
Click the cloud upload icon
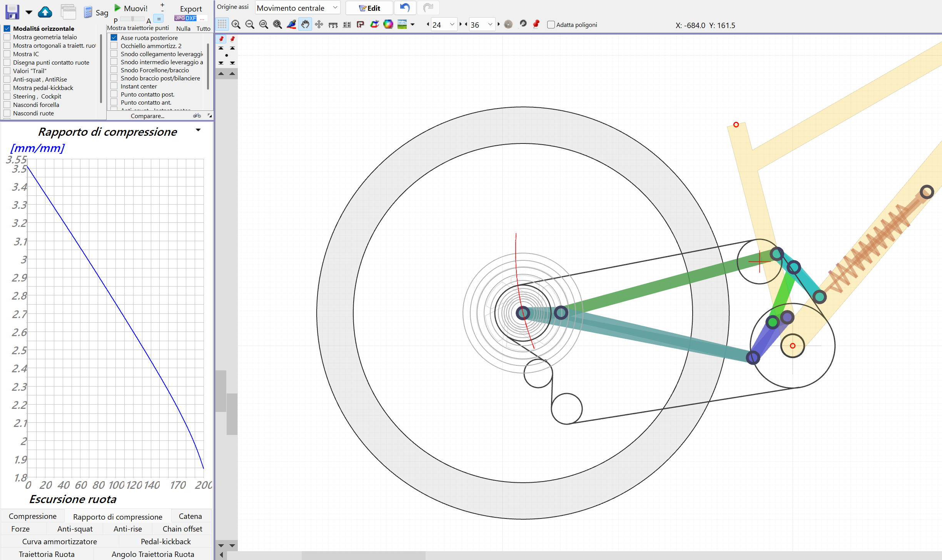(45, 12)
